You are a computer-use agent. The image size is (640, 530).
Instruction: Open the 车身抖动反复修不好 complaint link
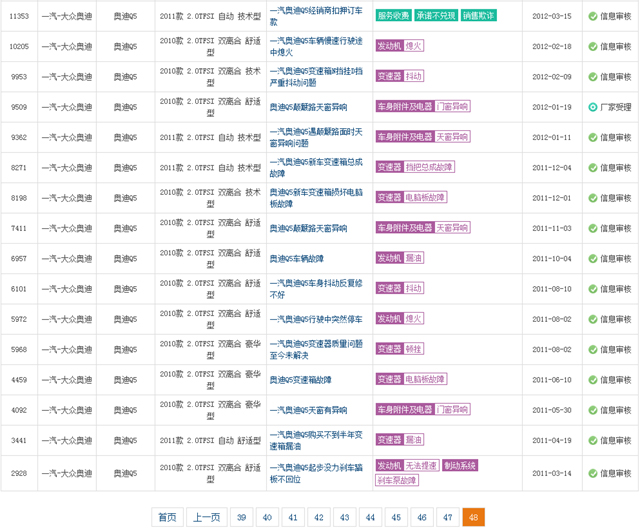click(x=316, y=289)
